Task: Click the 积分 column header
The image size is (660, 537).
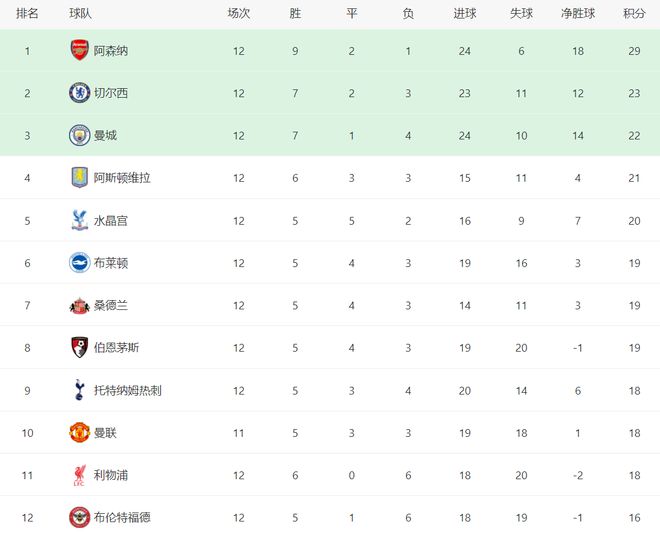Action: point(634,14)
